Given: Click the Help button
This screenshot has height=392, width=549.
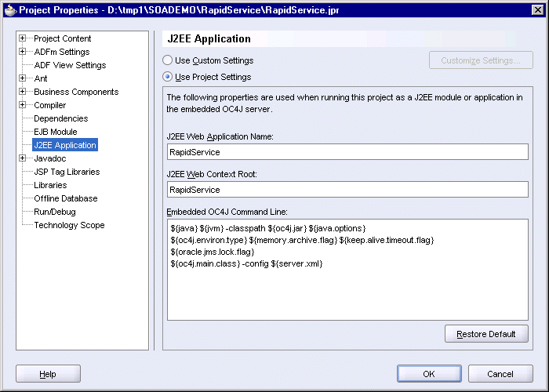Looking at the screenshot, I should 48,374.
